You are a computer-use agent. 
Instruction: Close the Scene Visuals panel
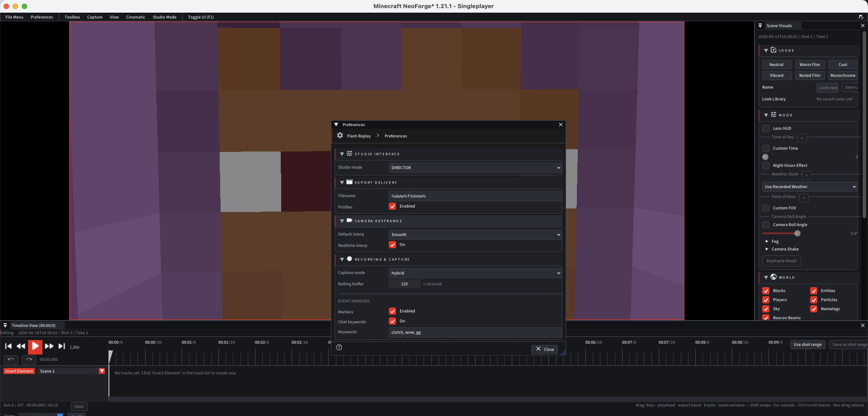click(863, 26)
